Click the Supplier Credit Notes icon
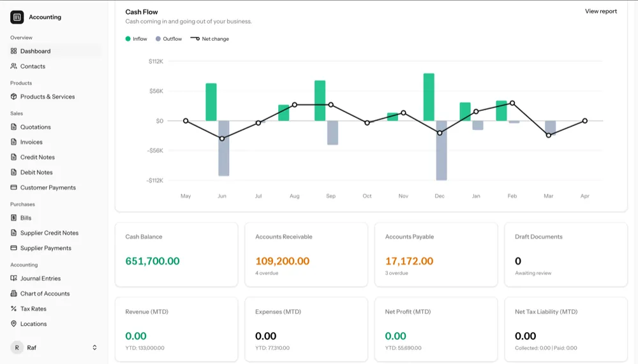638x364 pixels. point(14,233)
